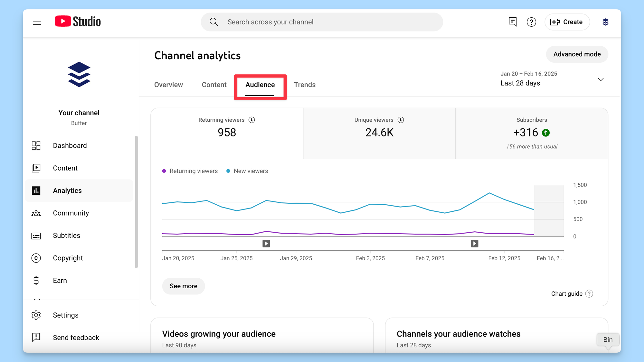Switch to the Overview tab
Image resolution: width=644 pixels, height=362 pixels.
168,84
